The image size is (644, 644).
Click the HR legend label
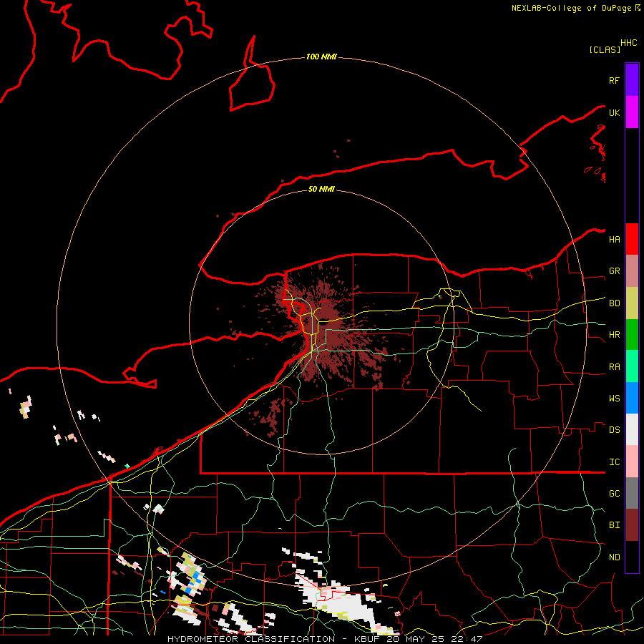click(614, 335)
